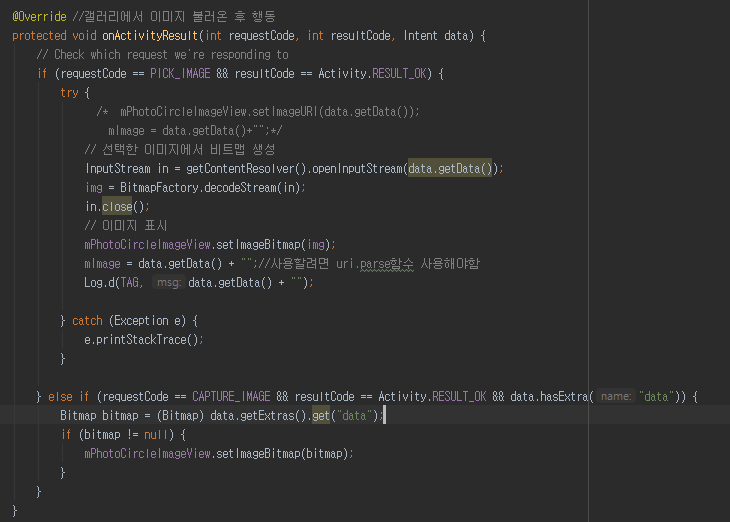The height and width of the screenshot is (522, 730).
Task: Click the name: parameter hint
Action: click(615, 397)
